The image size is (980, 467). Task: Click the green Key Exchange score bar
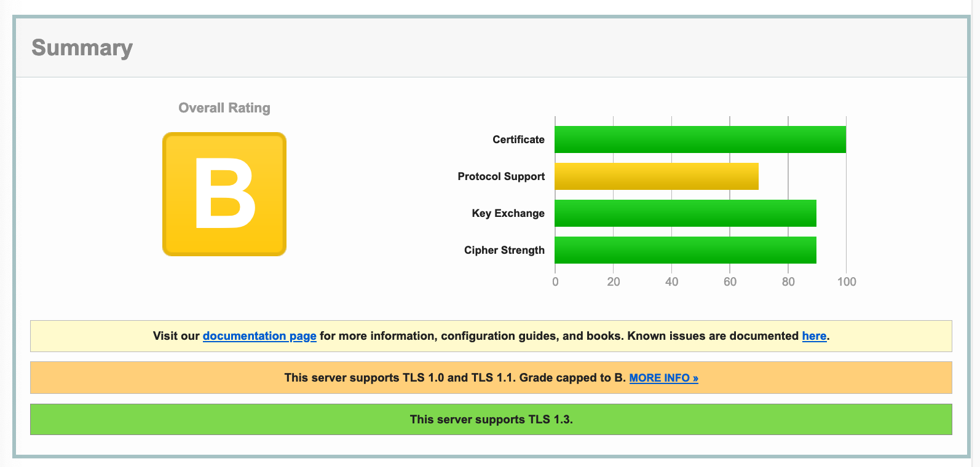click(x=686, y=213)
